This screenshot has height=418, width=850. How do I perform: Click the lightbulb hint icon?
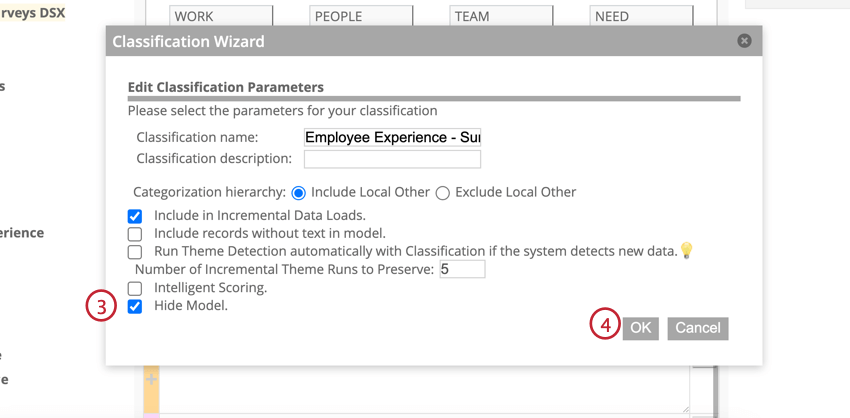tap(687, 250)
